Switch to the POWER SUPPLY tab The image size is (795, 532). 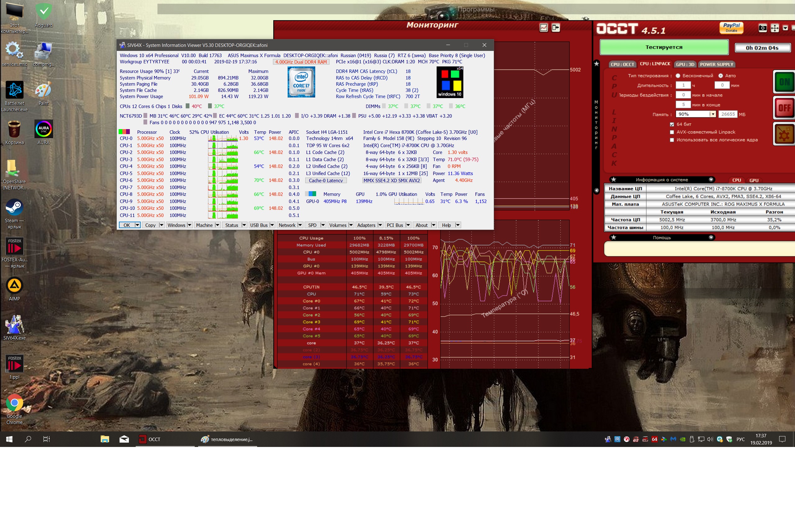716,64
